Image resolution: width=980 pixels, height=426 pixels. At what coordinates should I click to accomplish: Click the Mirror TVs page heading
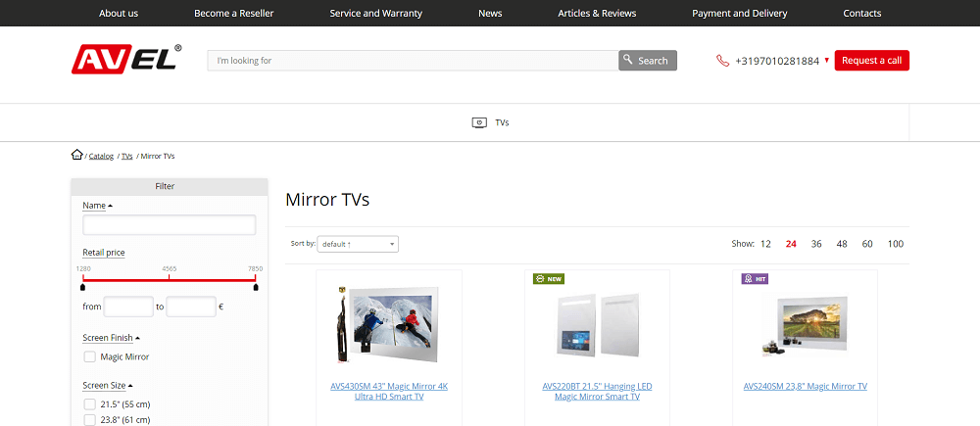[327, 199]
